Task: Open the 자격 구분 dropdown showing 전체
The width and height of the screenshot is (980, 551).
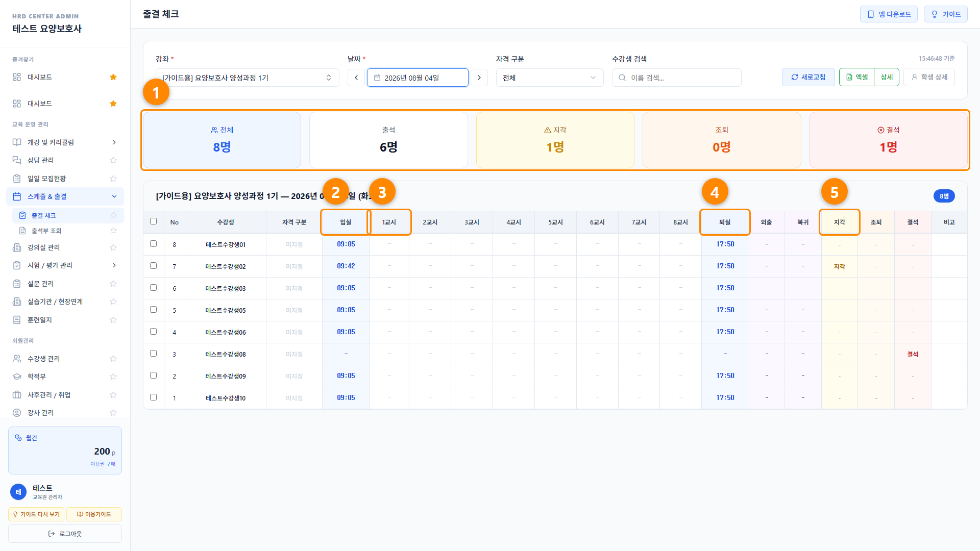Action: (x=550, y=78)
